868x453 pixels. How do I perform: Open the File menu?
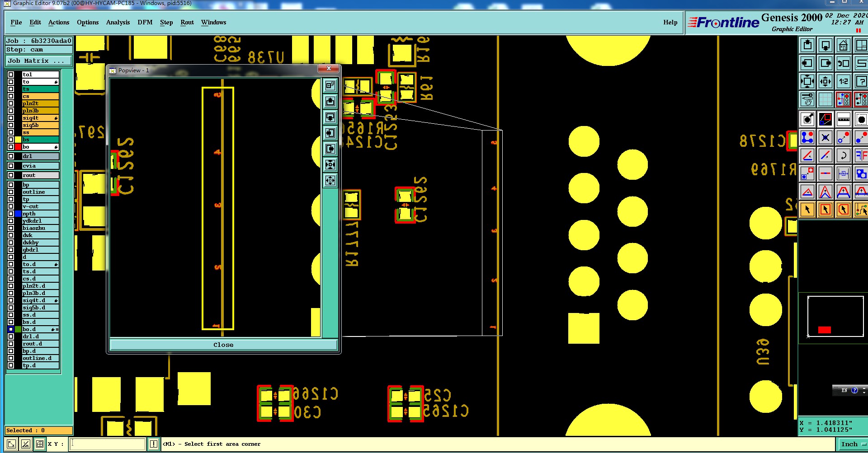pos(16,22)
